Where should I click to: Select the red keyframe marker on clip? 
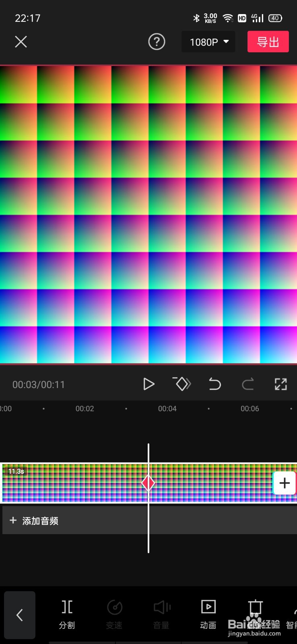[148, 483]
